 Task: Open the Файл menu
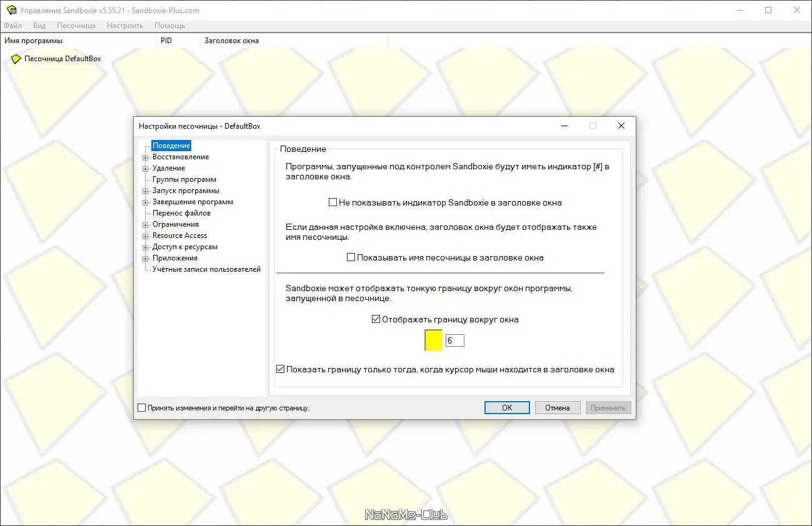click(13, 26)
